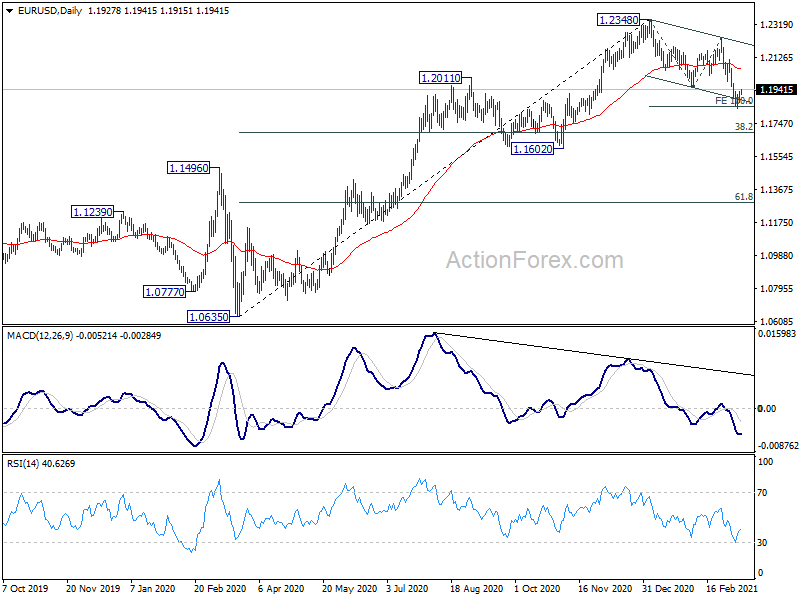Select the FE 100.0 projection label

(x=734, y=101)
